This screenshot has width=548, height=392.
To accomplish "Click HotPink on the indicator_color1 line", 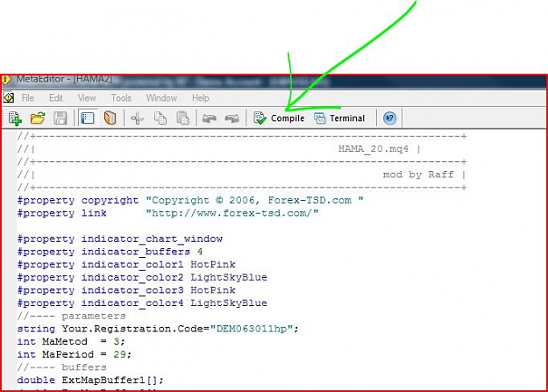I will tap(213, 265).
